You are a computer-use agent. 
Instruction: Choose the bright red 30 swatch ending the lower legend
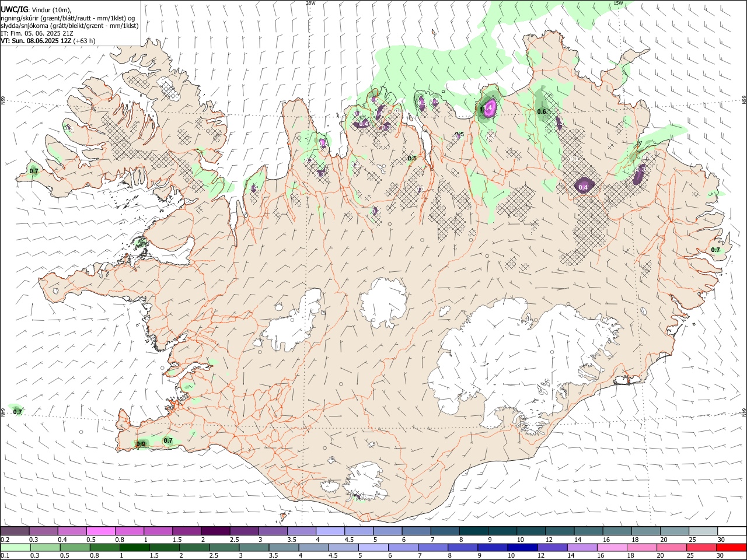[x=730, y=548]
